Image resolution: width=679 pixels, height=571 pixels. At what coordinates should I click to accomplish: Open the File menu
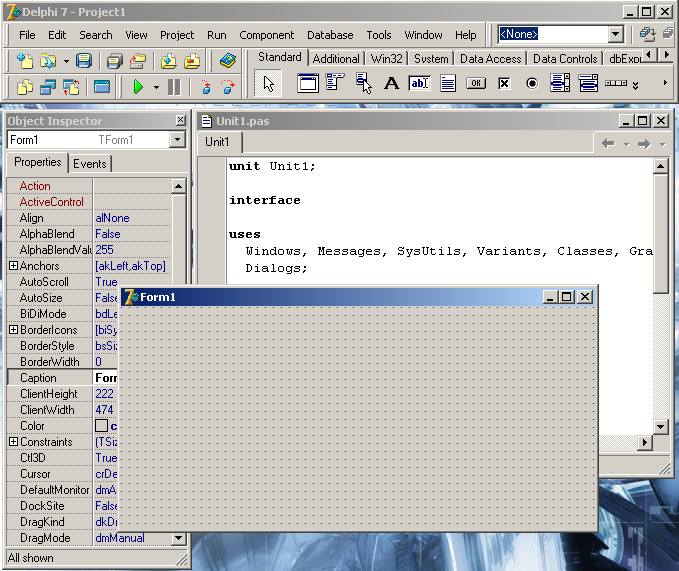(x=27, y=35)
